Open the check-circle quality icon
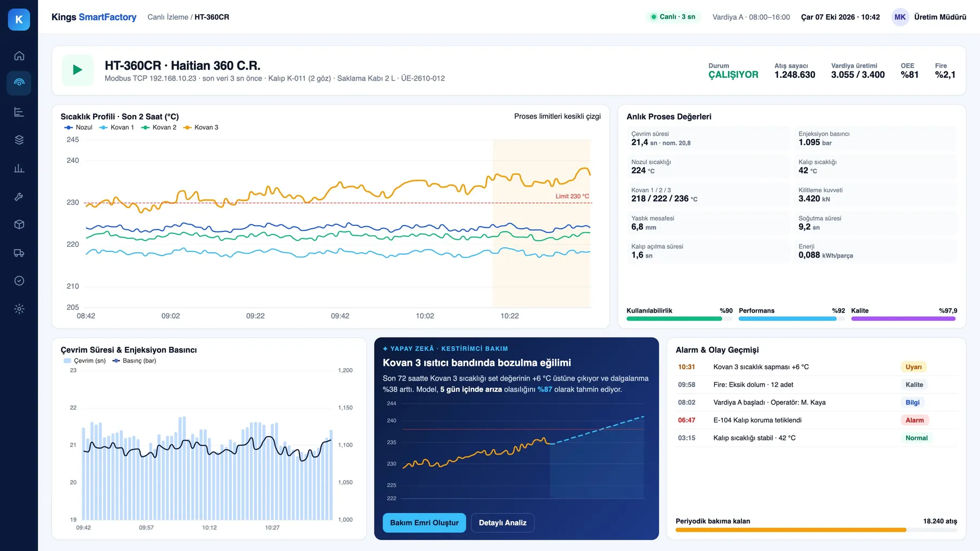 click(x=19, y=281)
